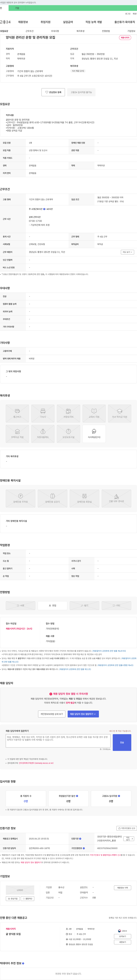Click the 요약보기 button
This screenshot has height=980, width=137.
[123, 936]
